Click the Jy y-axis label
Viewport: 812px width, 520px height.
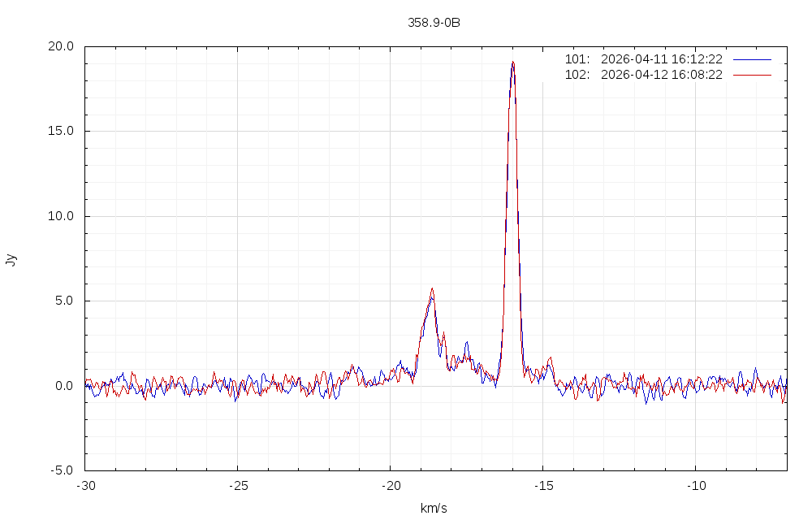(x=11, y=260)
